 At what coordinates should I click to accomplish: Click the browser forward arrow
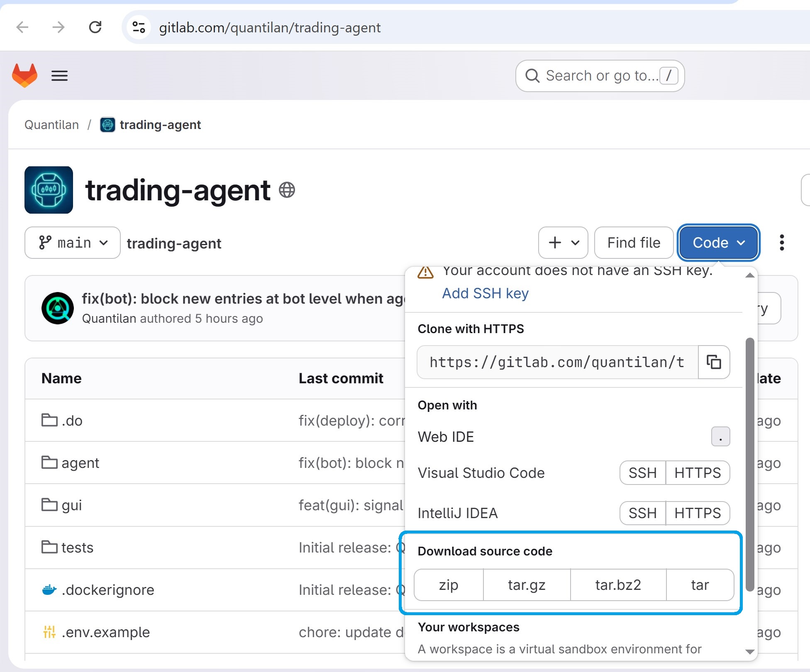pos(59,27)
